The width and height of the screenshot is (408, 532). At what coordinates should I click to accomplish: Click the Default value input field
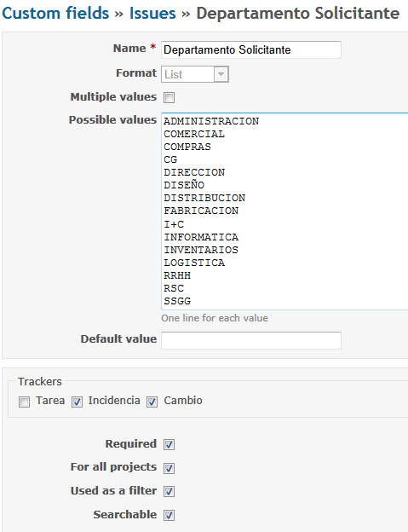click(251, 340)
